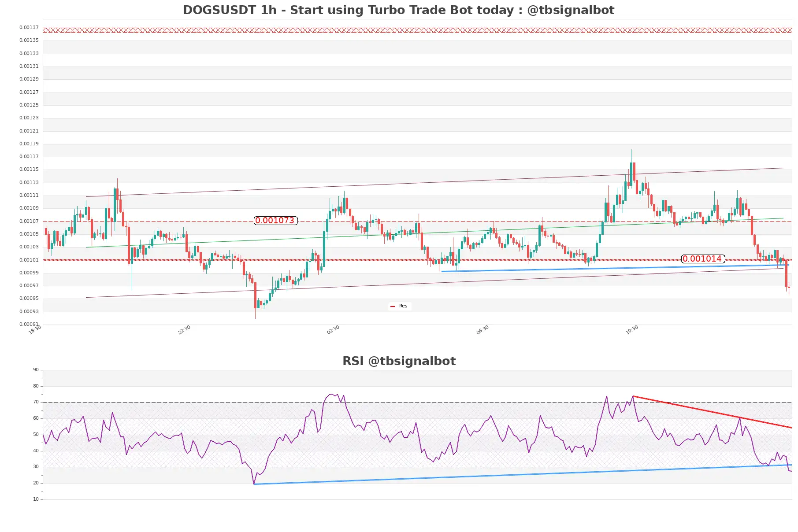Select the RSI axis value 10
The height and width of the screenshot is (532, 798).
tap(36, 499)
